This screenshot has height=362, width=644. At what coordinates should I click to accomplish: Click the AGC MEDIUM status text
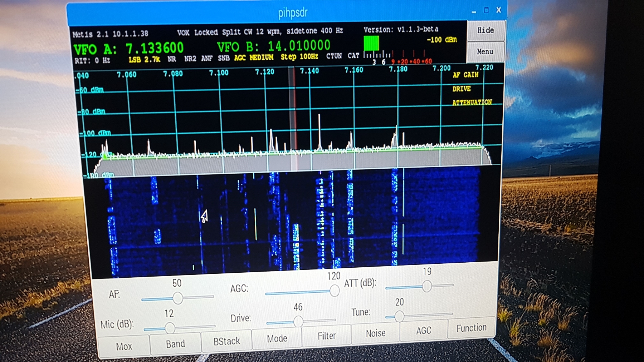[x=254, y=57]
